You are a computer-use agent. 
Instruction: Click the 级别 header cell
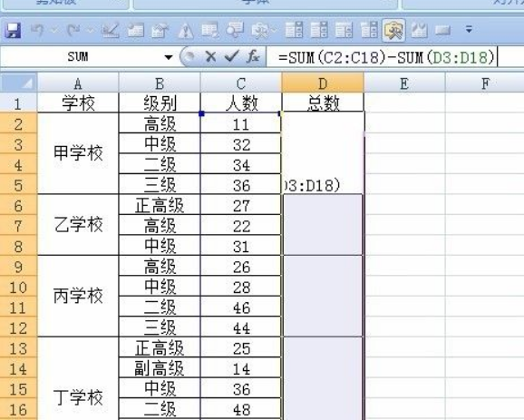click(x=160, y=103)
